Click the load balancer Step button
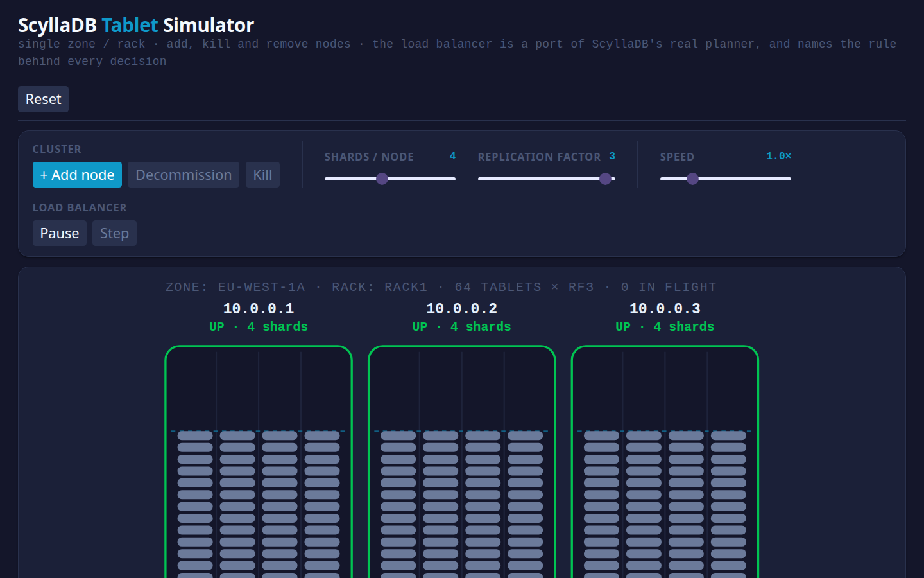 (x=114, y=233)
